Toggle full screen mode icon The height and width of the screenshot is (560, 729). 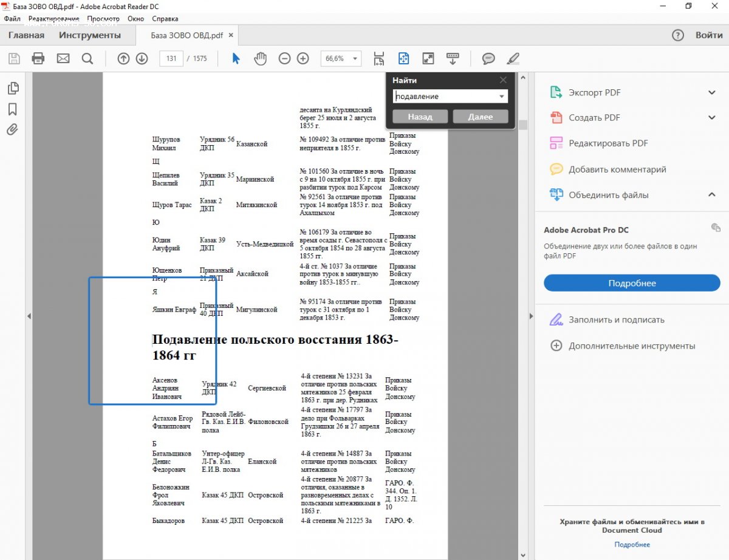tap(428, 58)
